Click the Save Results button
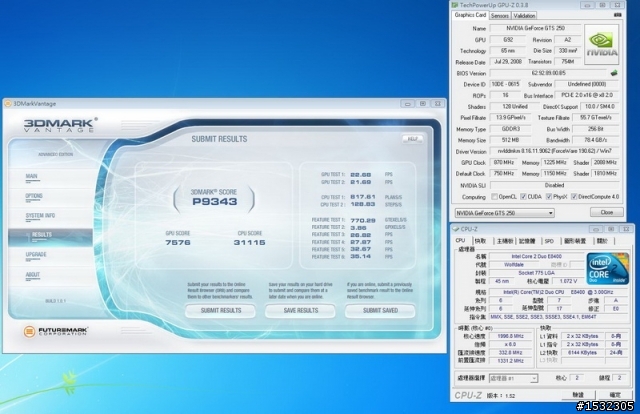 300,311
